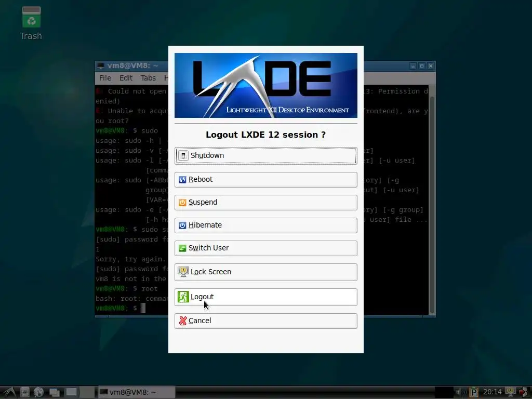Open the LXDE start menu icon

coord(9,392)
